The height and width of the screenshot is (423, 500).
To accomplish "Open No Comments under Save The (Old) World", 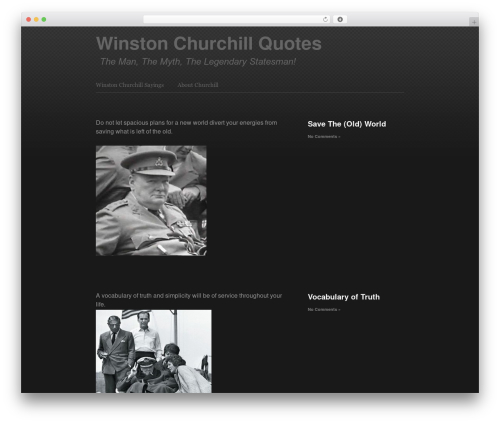I will [x=324, y=137].
